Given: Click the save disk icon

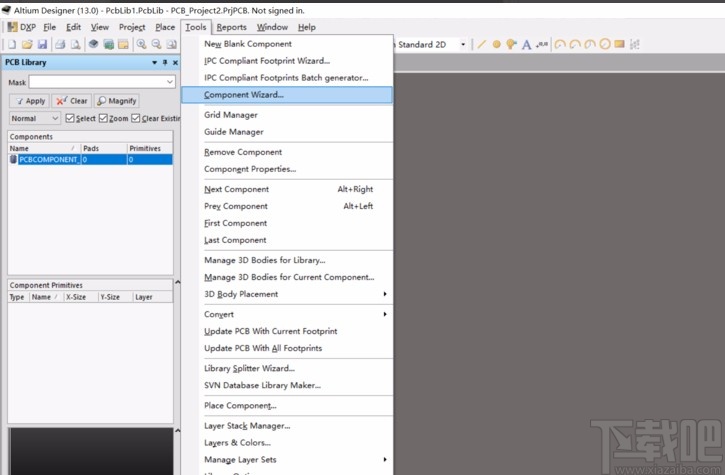Looking at the screenshot, I should pyautogui.click(x=42, y=45).
